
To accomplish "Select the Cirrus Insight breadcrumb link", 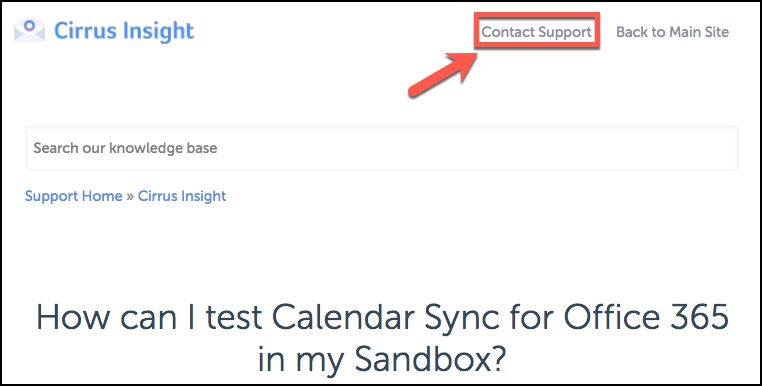I will click(x=182, y=196).
